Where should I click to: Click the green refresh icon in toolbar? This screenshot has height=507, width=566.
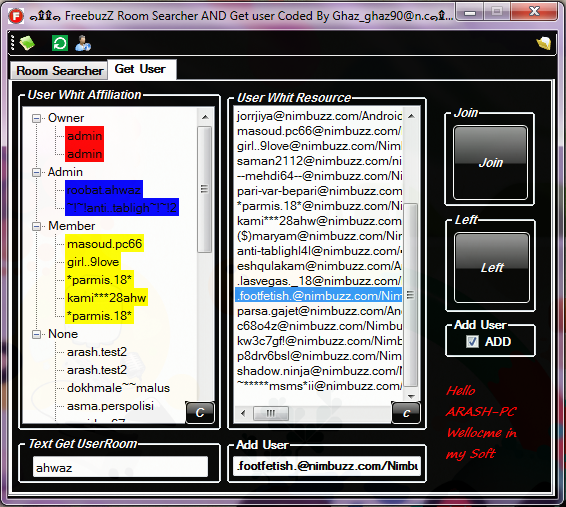tap(60, 44)
